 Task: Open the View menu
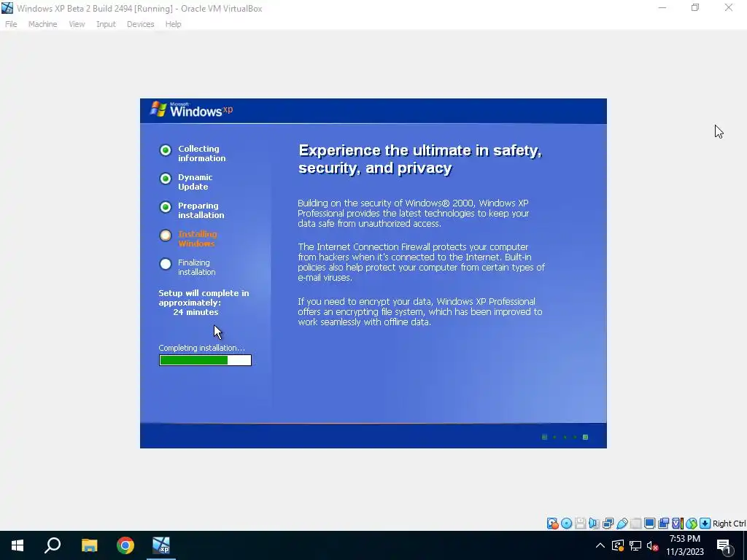pyautogui.click(x=77, y=24)
